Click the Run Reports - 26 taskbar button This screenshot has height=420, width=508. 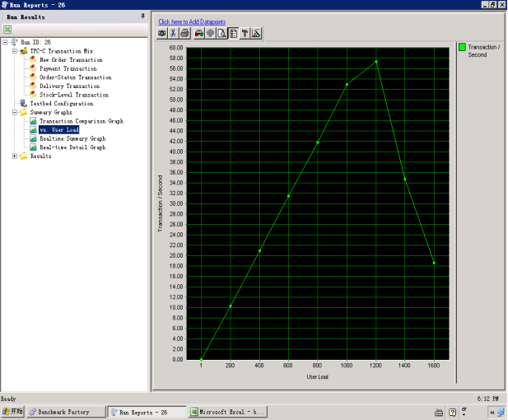click(x=147, y=412)
